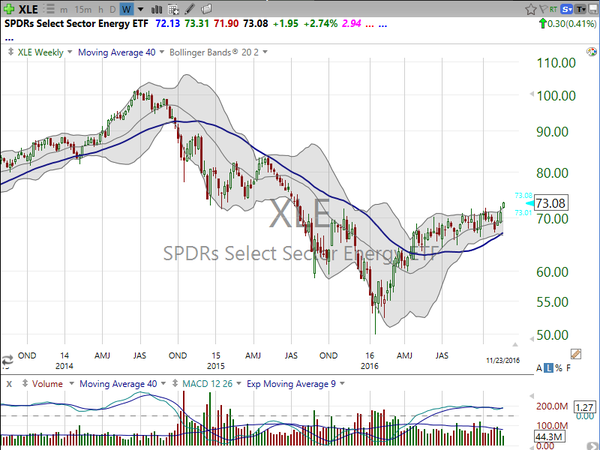Select the 'A' arithmetic scale option
Viewport: 600px width, 450px height.
pos(539,368)
